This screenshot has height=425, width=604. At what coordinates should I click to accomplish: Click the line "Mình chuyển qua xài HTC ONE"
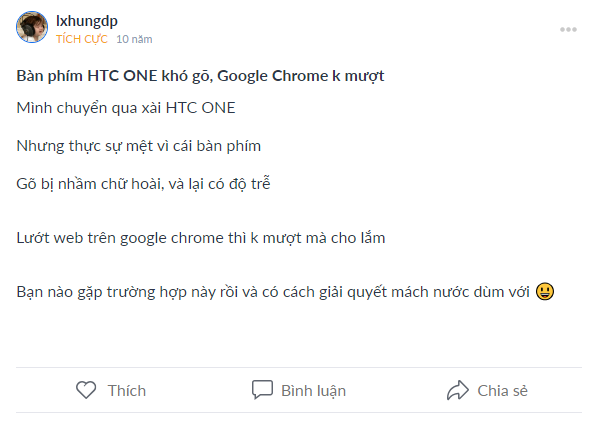(x=126, y=108)
